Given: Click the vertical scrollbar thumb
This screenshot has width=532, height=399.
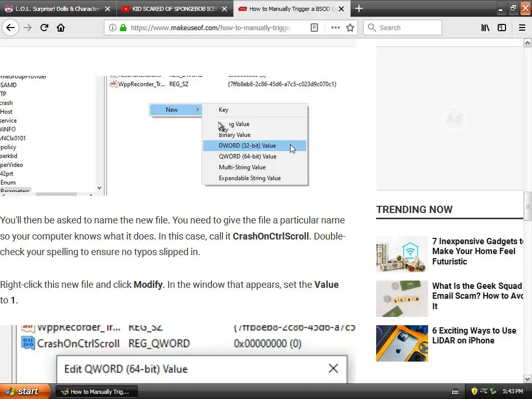Looking at the screenshot, I should [x=528, y=206].
